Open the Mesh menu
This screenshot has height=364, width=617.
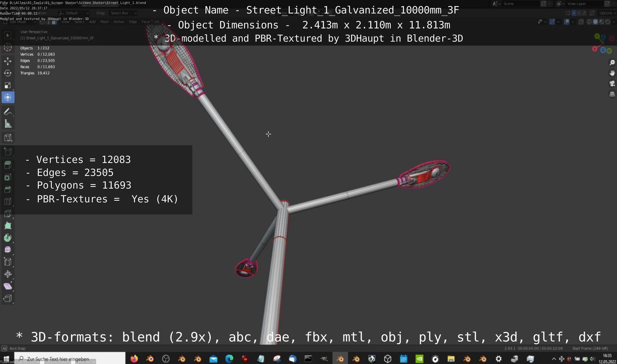pos(104,22)
